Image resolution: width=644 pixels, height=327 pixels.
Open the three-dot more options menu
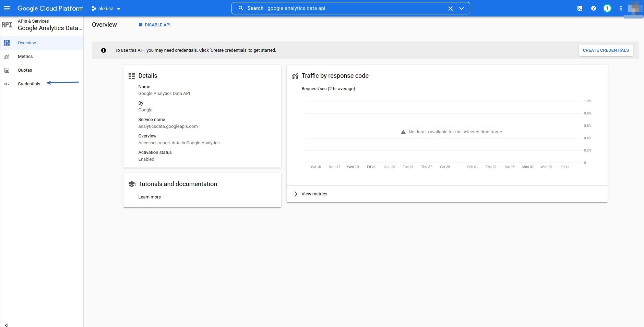(621, 8)
